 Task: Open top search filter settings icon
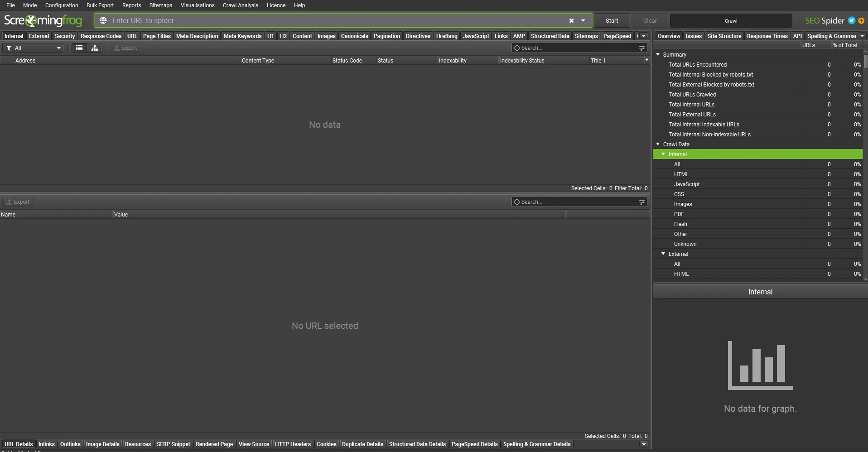[x=642, y=48]
